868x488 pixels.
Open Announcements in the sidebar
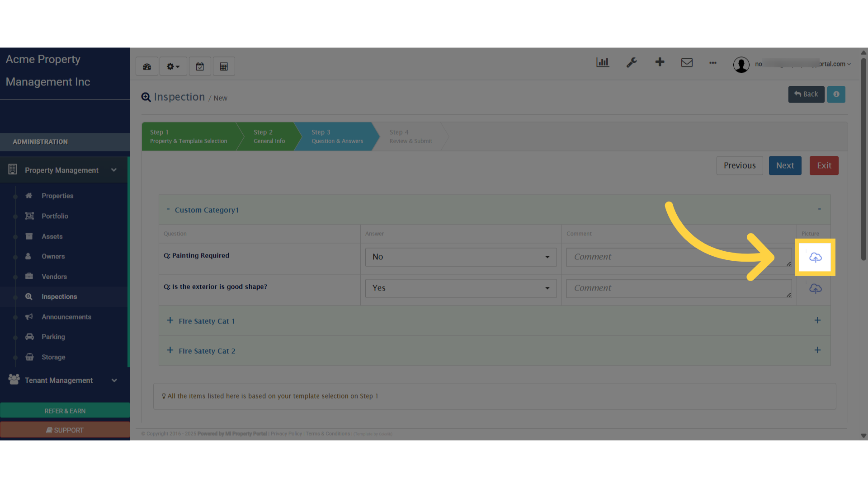coord(66,317)
